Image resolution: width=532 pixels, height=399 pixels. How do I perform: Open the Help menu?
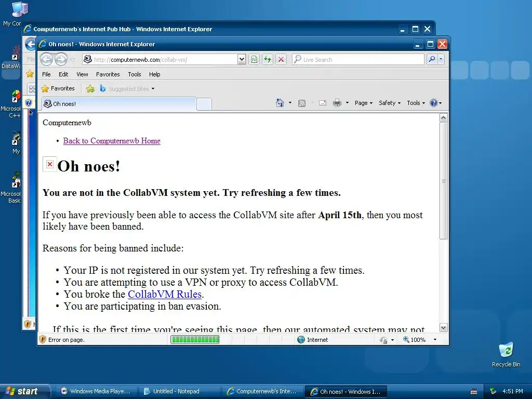pos(154,74)
